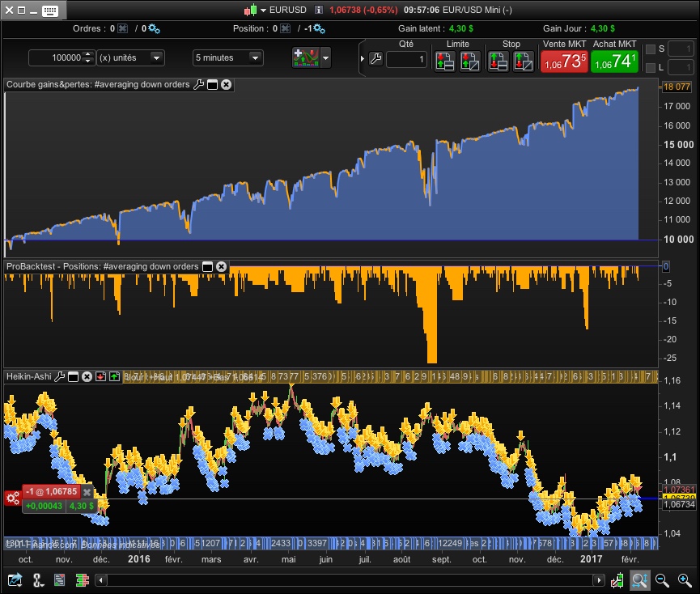Click the Qté quantity field
700x594 pixels.
406,59
